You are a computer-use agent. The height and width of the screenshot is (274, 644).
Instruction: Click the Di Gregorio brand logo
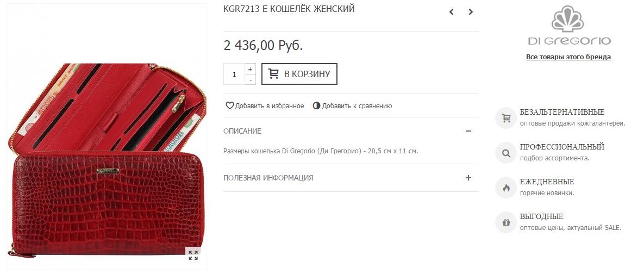(569, 26)
